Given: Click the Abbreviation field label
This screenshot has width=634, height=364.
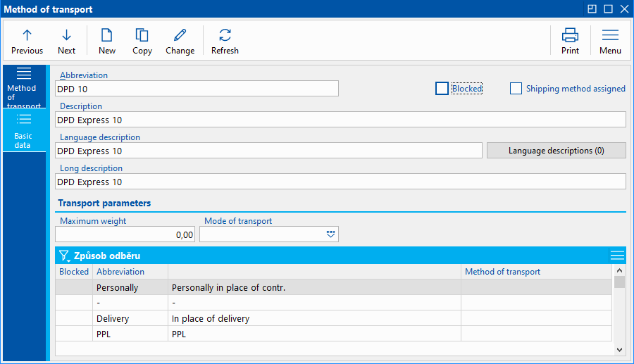Looking at the screenshot, I should tap(84, 75).
